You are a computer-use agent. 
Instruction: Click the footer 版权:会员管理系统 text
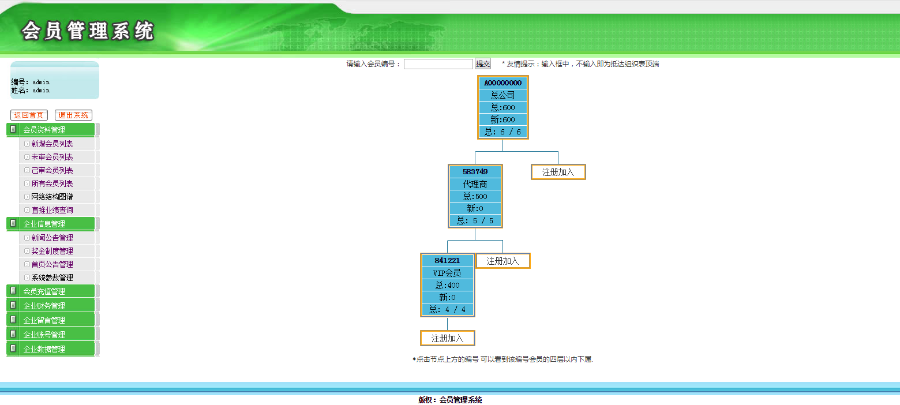point(450,400)
